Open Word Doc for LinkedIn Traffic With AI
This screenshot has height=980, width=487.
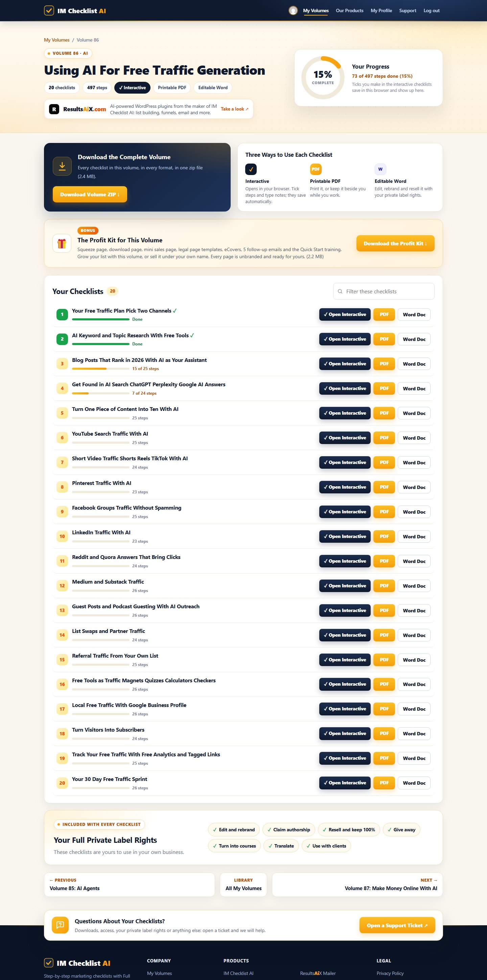point(414,536)
